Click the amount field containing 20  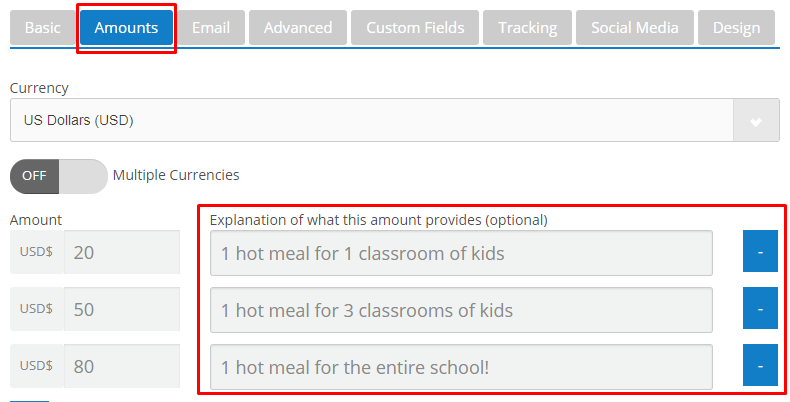tap(121, 253)
